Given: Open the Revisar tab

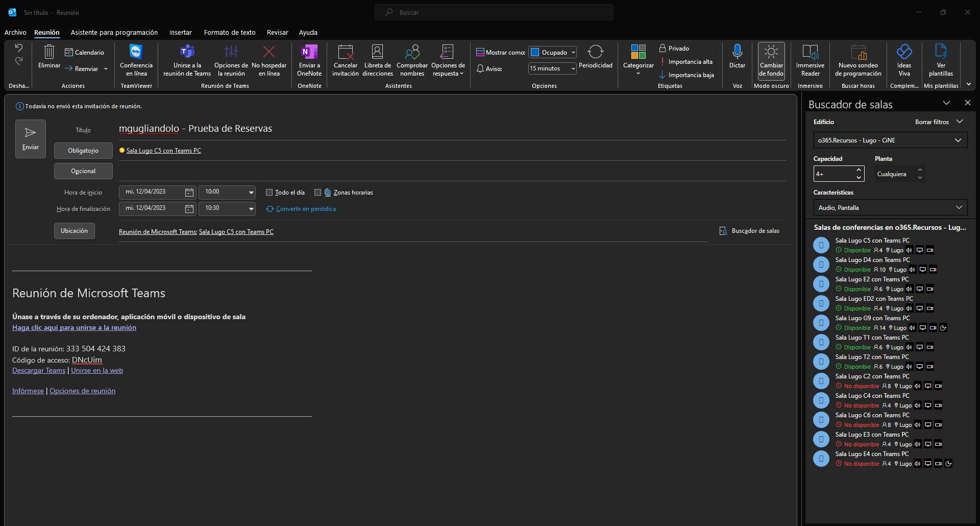Looking at the screenshot, I should (278, 32).
